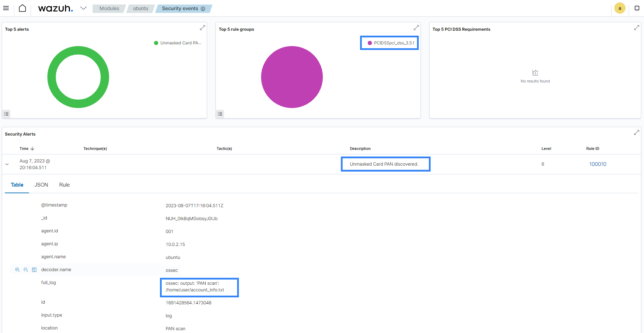Filter for decoder.name value
This screenshot has width=644, height=333.
coord(17,270)
